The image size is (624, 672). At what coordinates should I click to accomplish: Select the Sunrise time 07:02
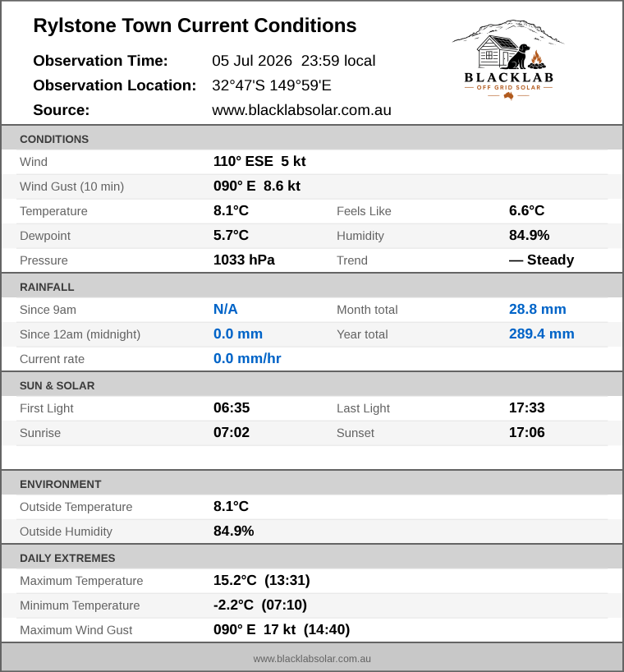click(232, 432)
